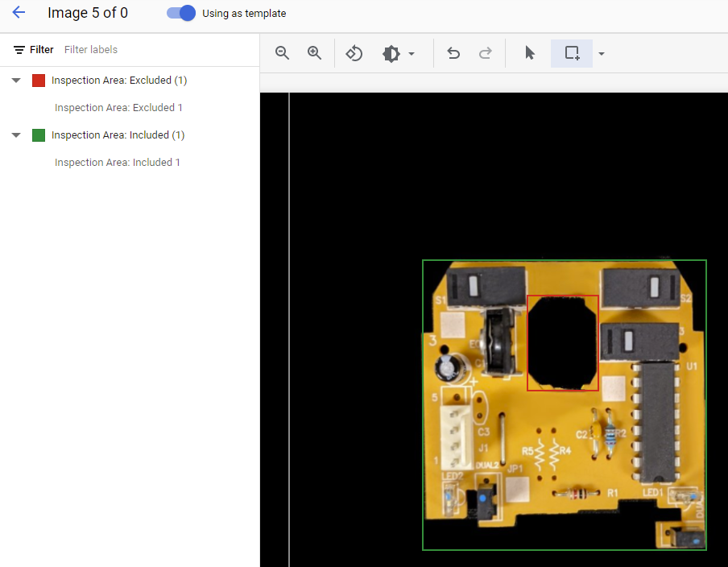Open the bounding box tool options dropdown

click(601, 52)
